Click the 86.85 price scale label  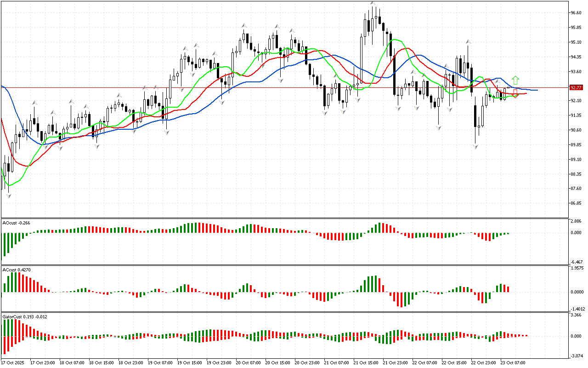576,203
